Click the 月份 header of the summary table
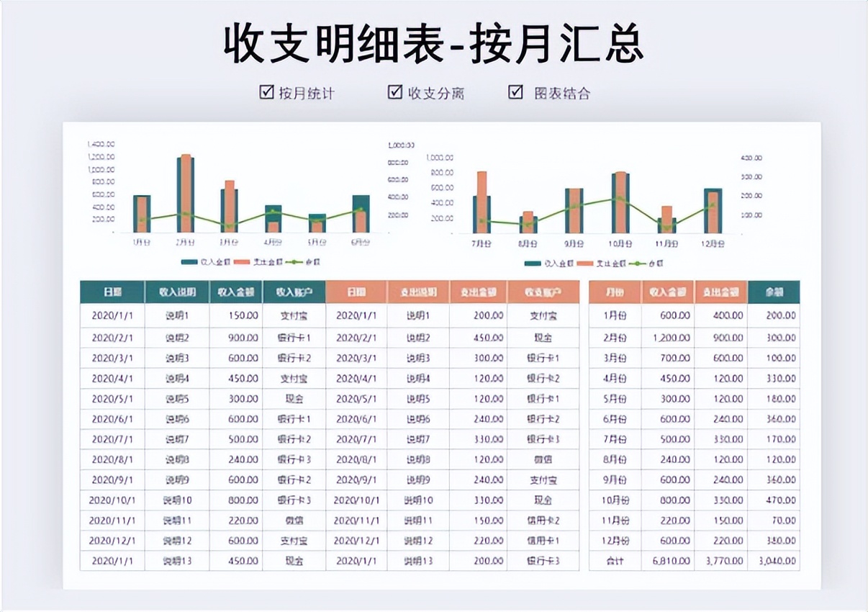 point(617,292)
